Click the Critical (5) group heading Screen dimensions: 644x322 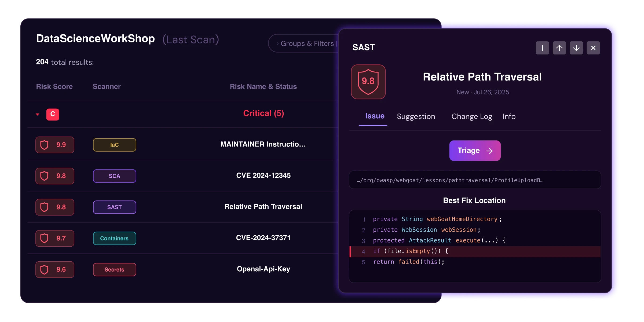point(264,113)
